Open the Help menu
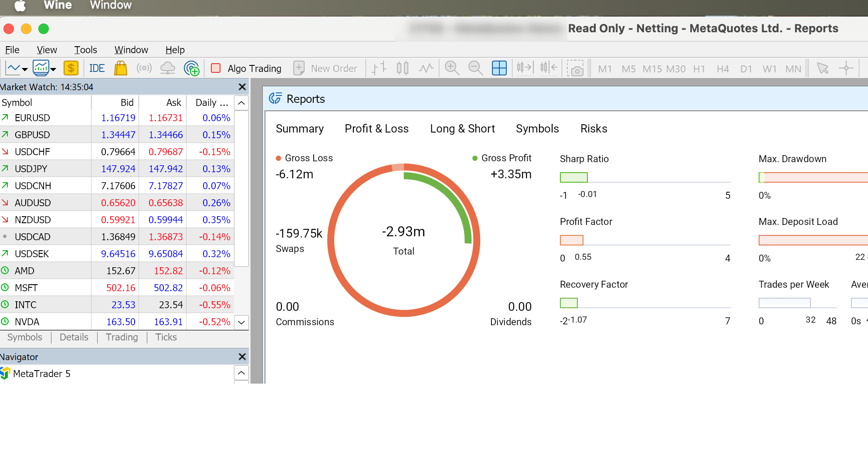This screenshot has height=456, width=868. click(175, 50)
